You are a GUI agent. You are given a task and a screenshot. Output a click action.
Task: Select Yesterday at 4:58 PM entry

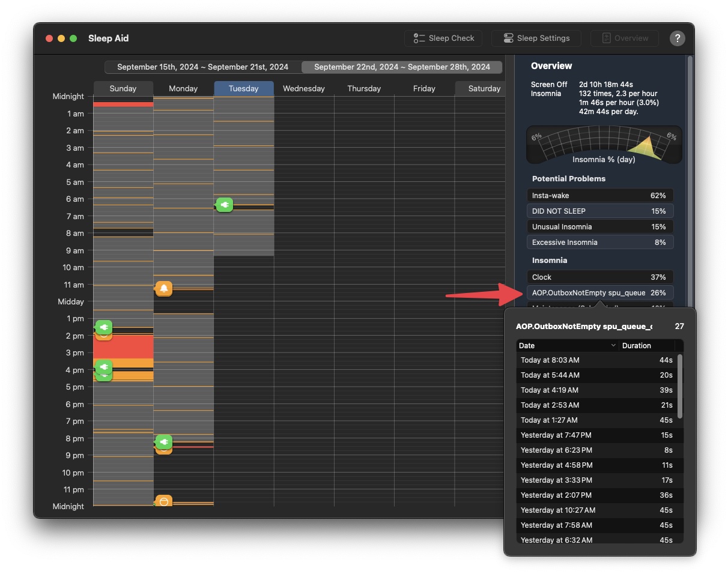tap(596, 465)
